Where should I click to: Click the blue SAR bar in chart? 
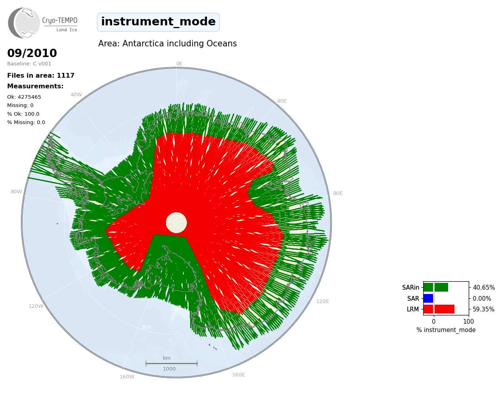tap(428, 298)
